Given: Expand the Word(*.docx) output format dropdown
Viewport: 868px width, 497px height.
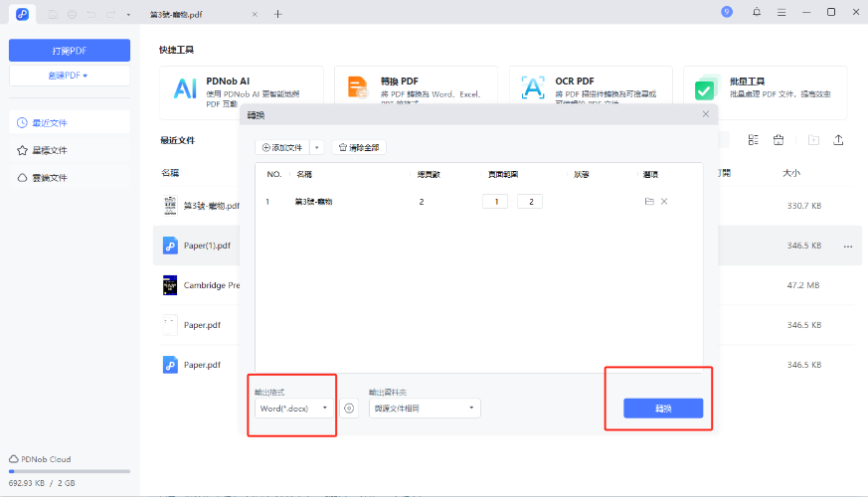Looking at the screenshot, I should coord(293,409).
